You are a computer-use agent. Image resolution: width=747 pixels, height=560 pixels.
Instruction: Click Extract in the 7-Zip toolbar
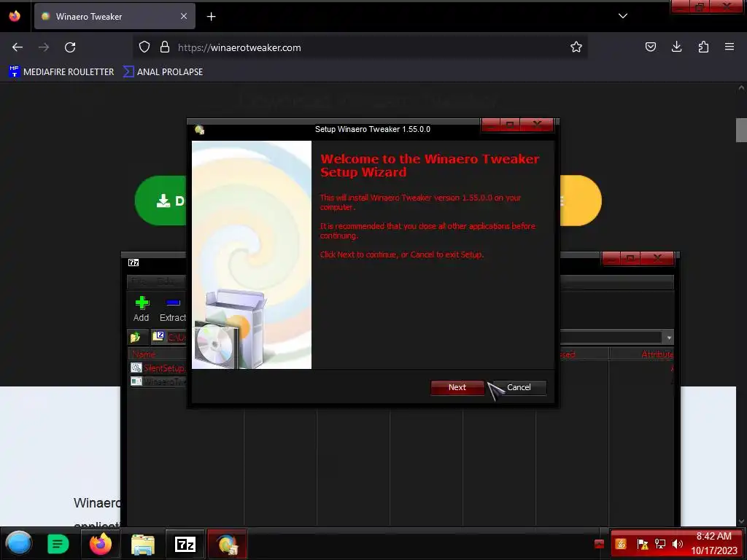click(x=172, y=309)
